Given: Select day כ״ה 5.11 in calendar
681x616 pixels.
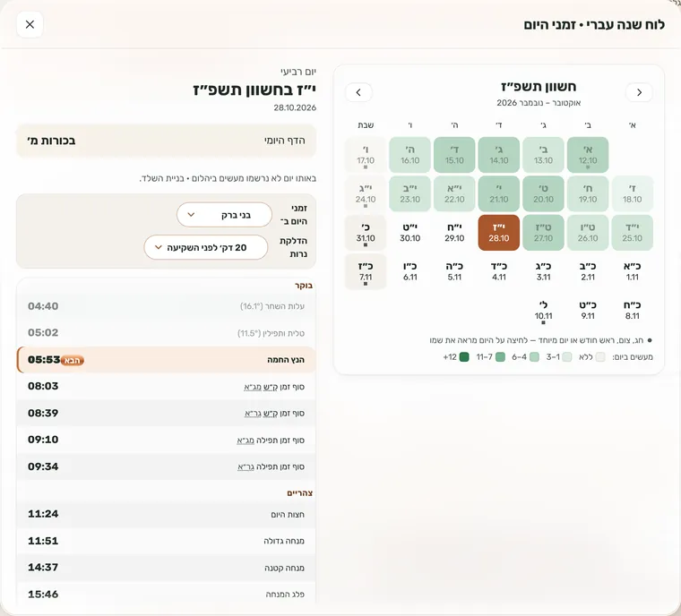Looking at the screenshot, I should (x=454, y=271).
